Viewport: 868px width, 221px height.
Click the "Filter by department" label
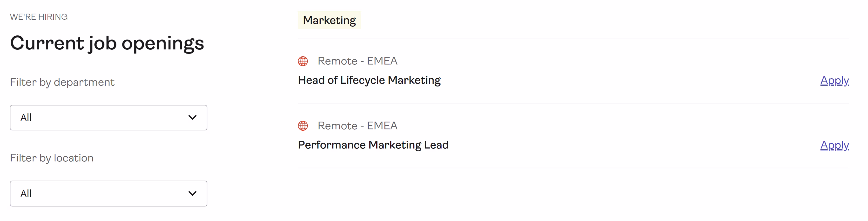tap(62, 82)
